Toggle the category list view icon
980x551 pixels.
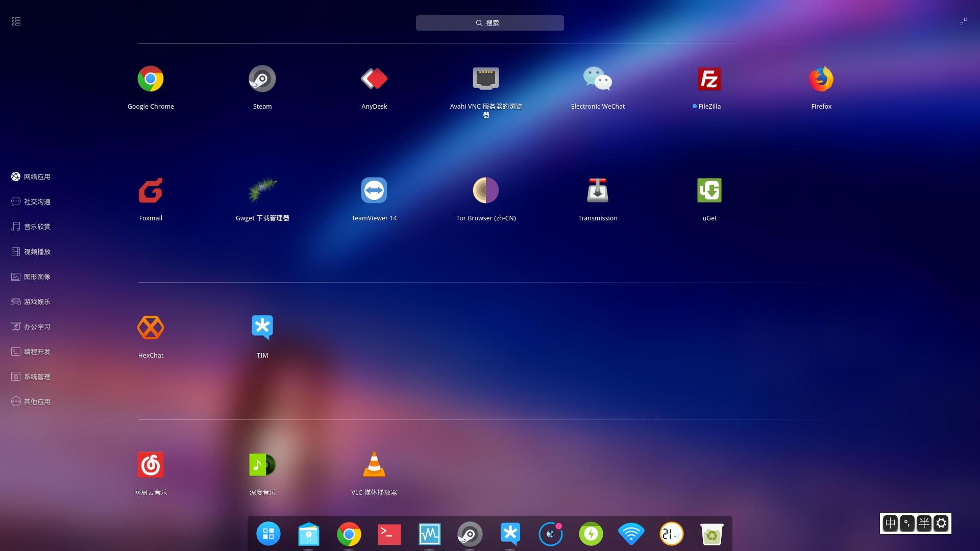(16, 21)
